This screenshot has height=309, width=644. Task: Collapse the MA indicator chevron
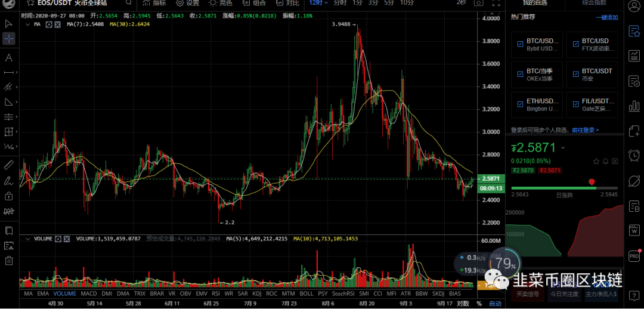[27, 24]
